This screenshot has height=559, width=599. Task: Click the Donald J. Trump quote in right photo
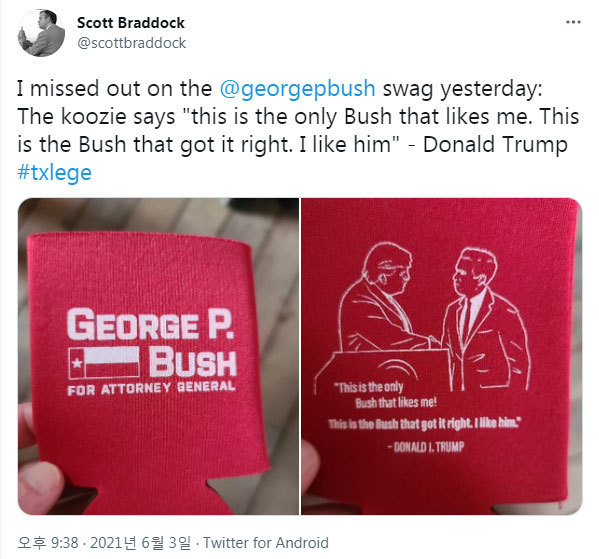(x=425, y=406)
